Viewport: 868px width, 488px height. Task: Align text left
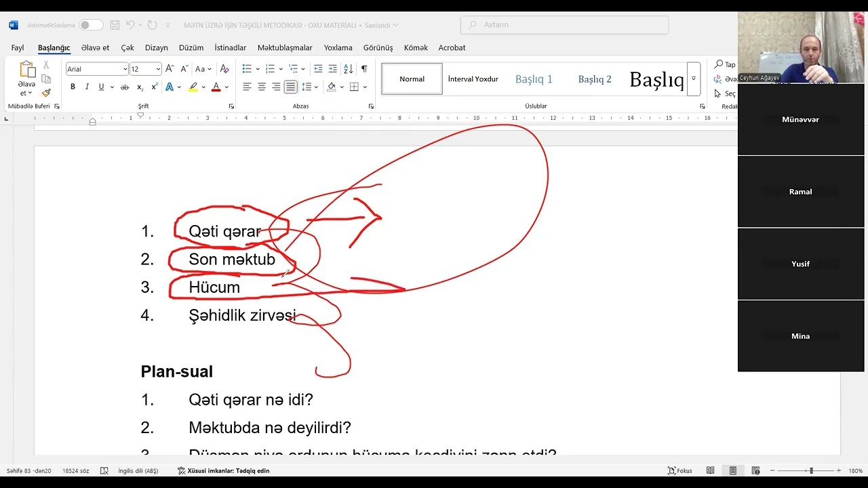[x=247, y=87]
